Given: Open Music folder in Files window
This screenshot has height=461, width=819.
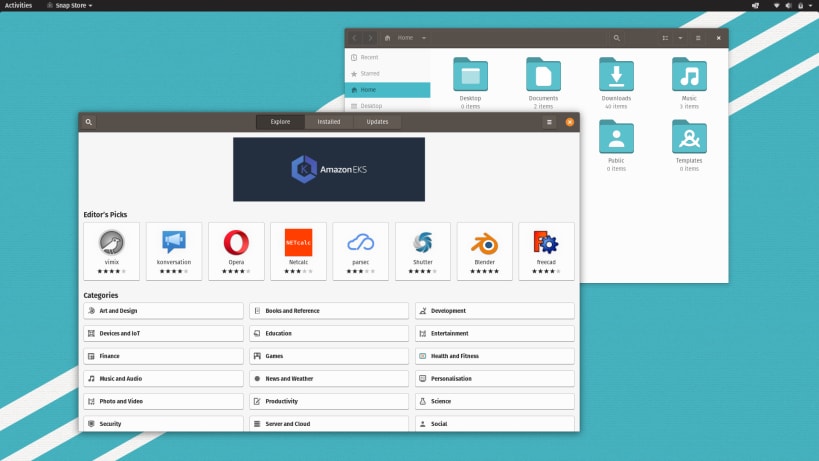Looking at the screenshot, I should 689,84.
